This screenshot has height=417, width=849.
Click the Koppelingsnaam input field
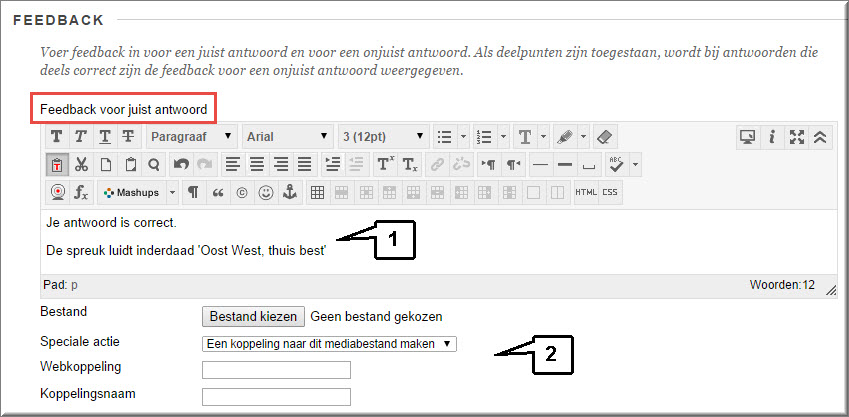(276, 397)
